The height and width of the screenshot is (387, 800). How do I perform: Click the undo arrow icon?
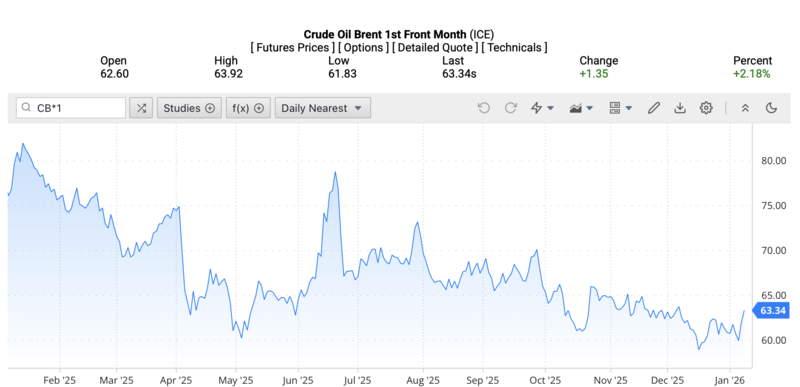tap(484, 108)
